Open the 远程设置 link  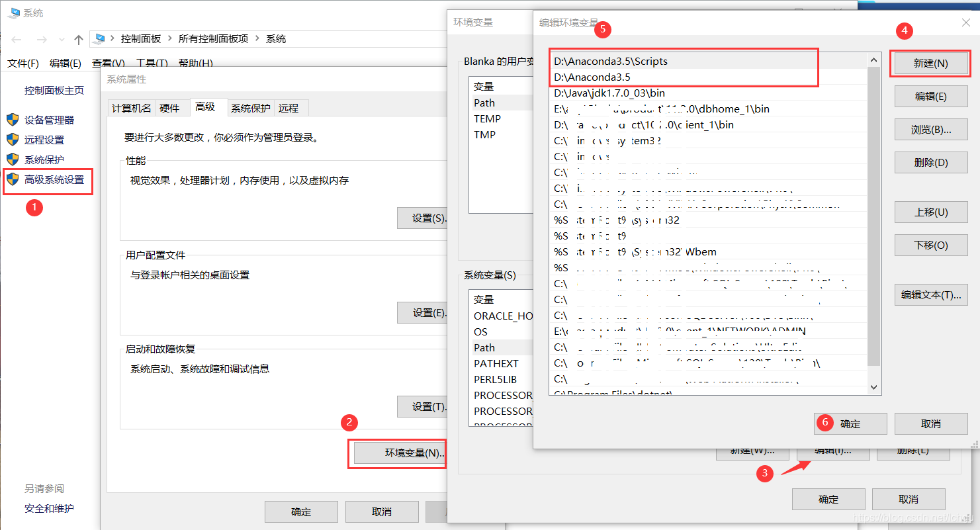[44, 140]
